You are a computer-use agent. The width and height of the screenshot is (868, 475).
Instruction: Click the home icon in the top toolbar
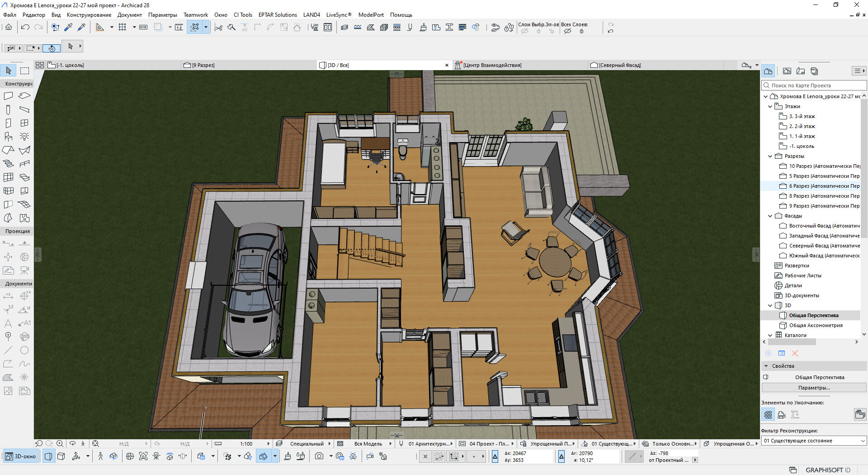tap(9, 27)
